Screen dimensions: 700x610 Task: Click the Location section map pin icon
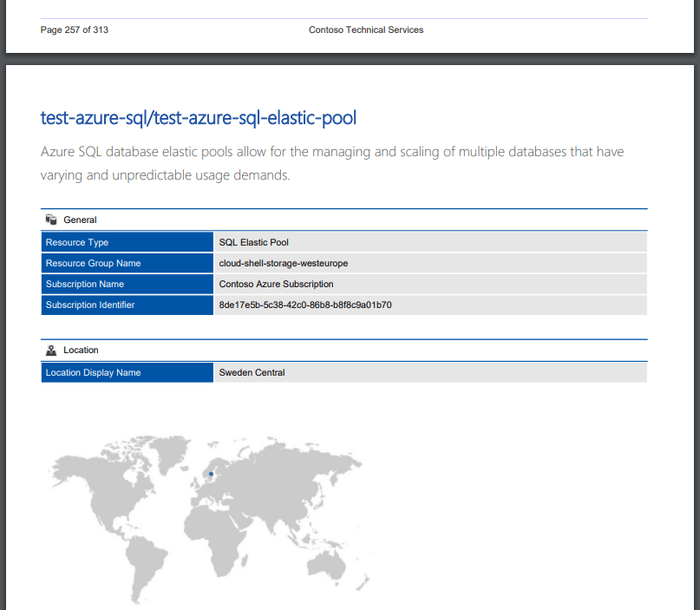tap(51, 350)
